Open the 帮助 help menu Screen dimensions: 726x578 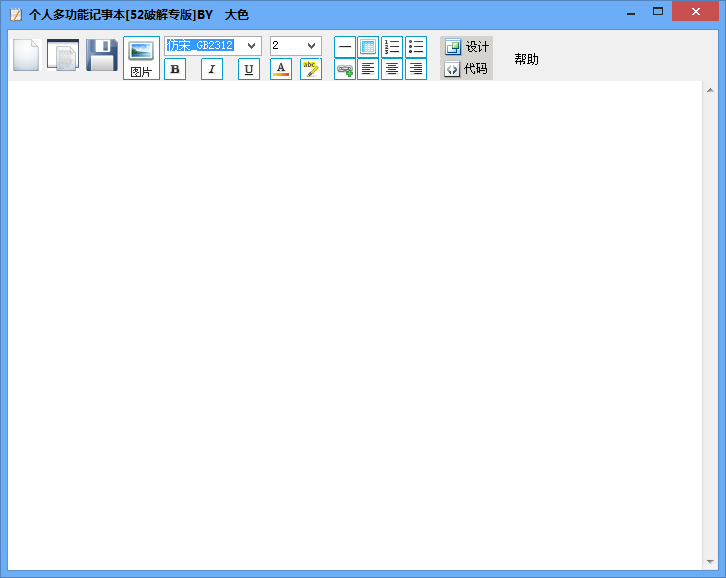click(x=526, y=59)
